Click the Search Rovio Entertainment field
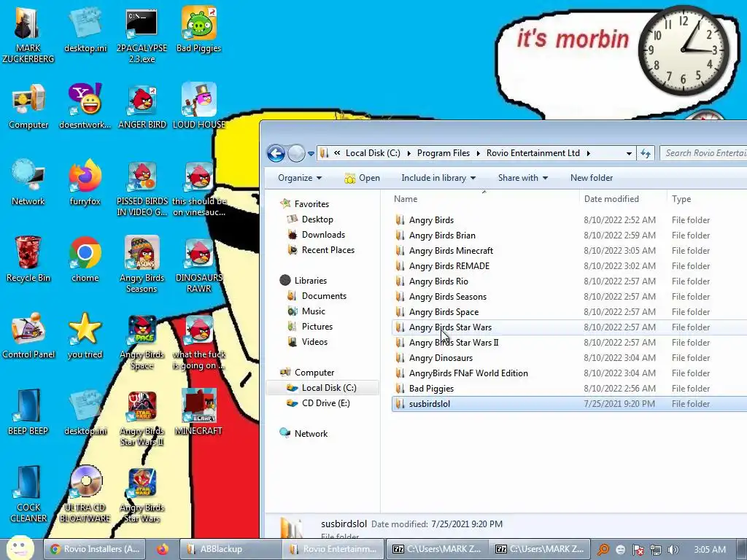 click(x=704, y=153)
